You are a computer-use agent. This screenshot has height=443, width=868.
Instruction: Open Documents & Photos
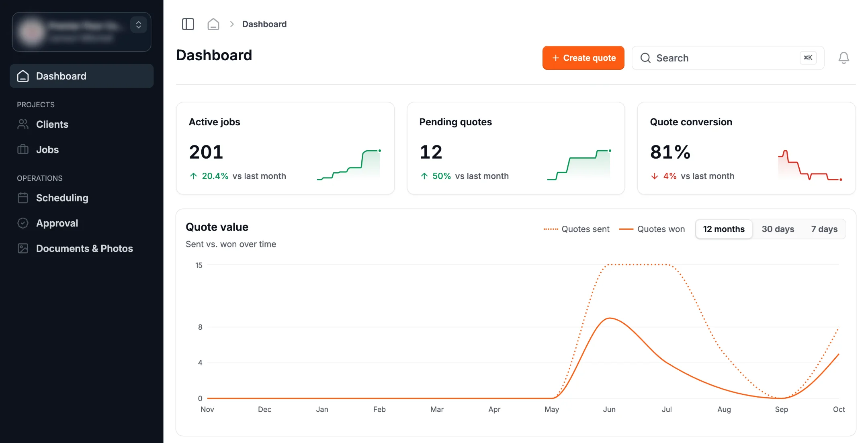click(82, 248)
